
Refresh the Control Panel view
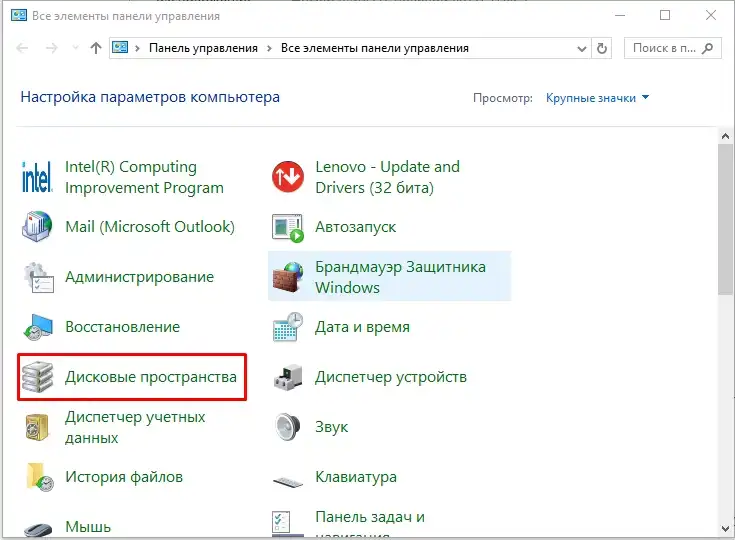pyautogui.click(x=602, y=48)
